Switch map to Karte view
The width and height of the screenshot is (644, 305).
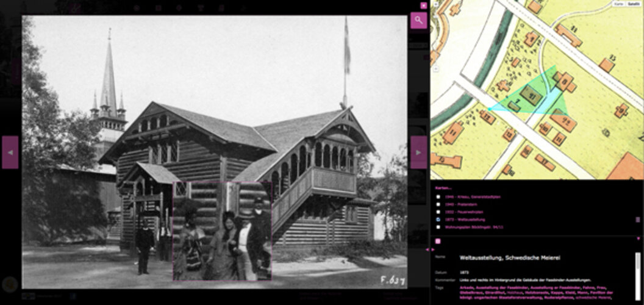618,4
